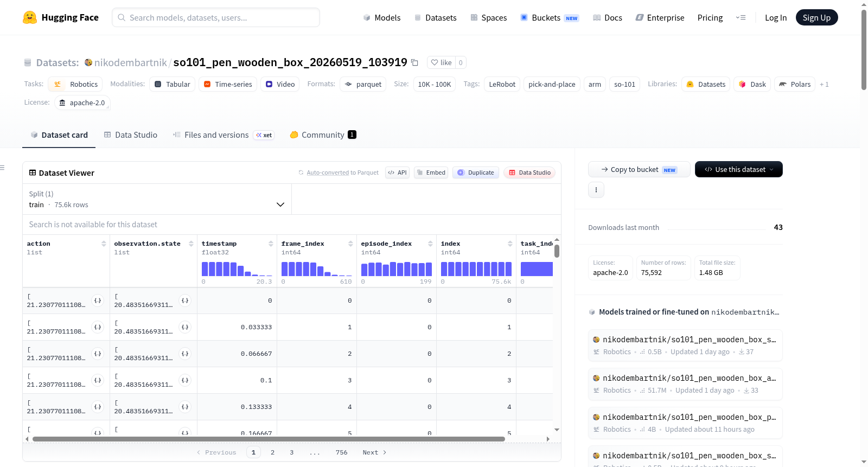Viewport: 868px width, 467px height.
Task: Expand the action cell in timestamp 0.033333 row
Action: (x=98, y=327)
